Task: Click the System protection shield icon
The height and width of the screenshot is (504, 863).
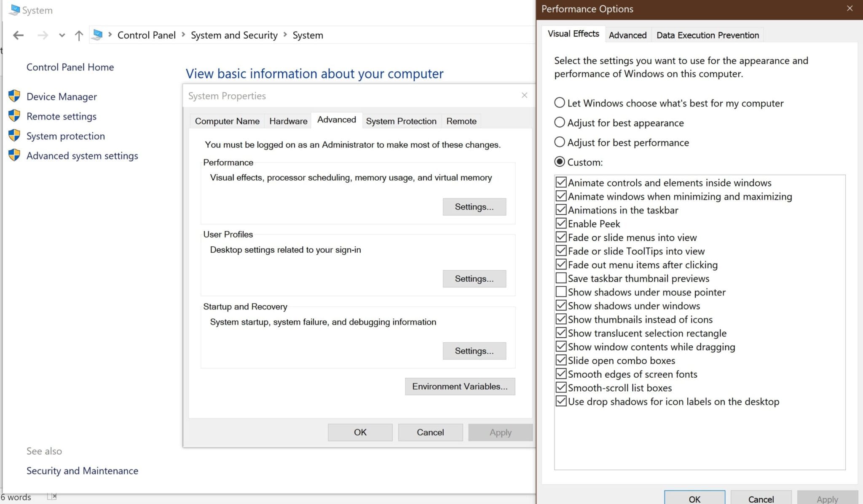Action: pyautogui.click(x=14, y=136)
